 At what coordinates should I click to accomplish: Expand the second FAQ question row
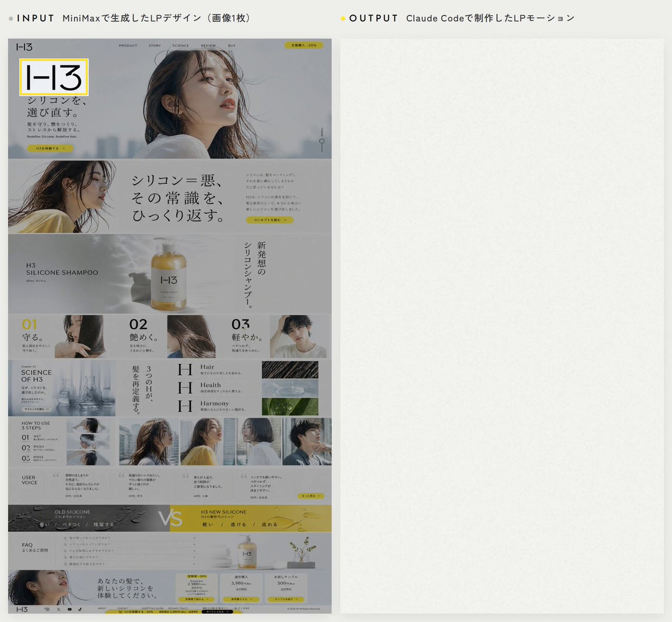[x=130, y=544]
